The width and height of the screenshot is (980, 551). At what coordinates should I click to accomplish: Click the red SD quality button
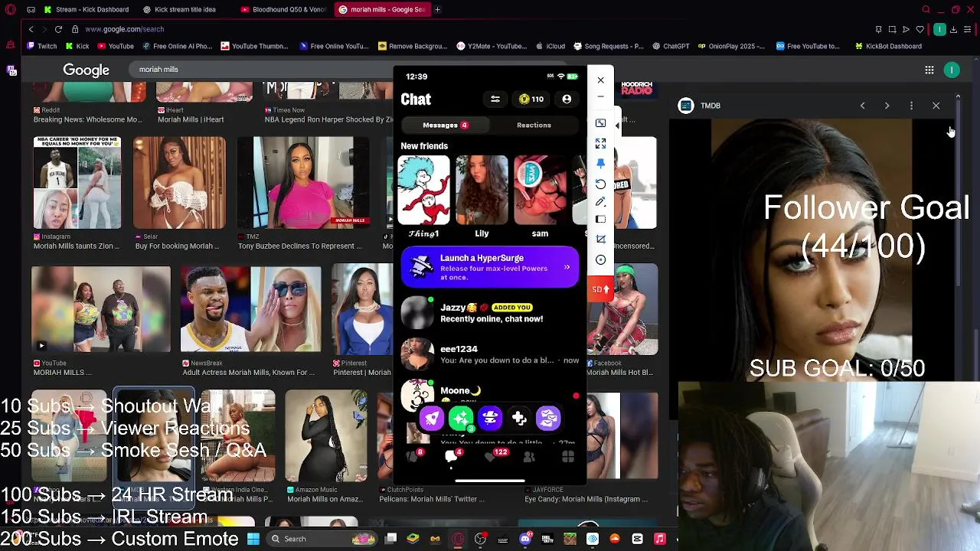pos(600,289)
